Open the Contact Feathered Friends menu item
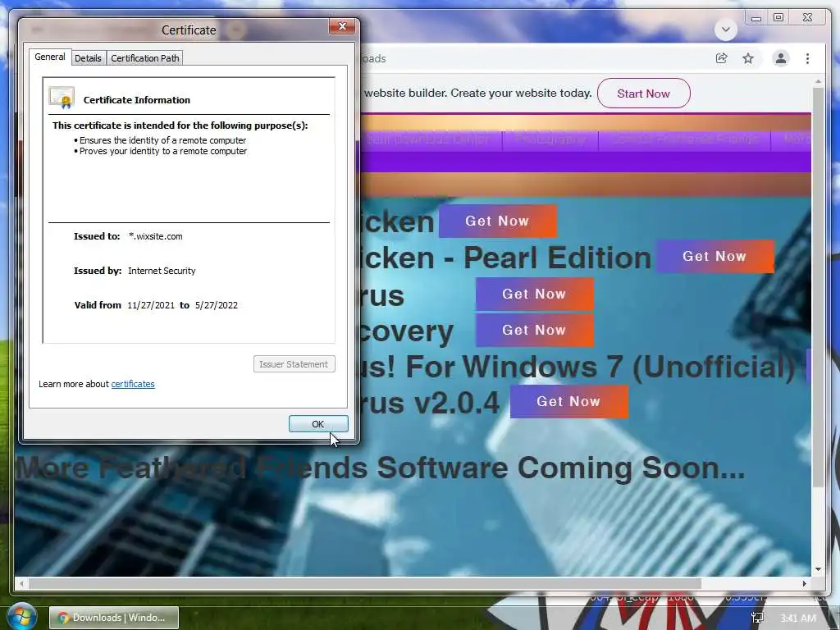This screenshot has width=840, height=630. click(685, 139)
